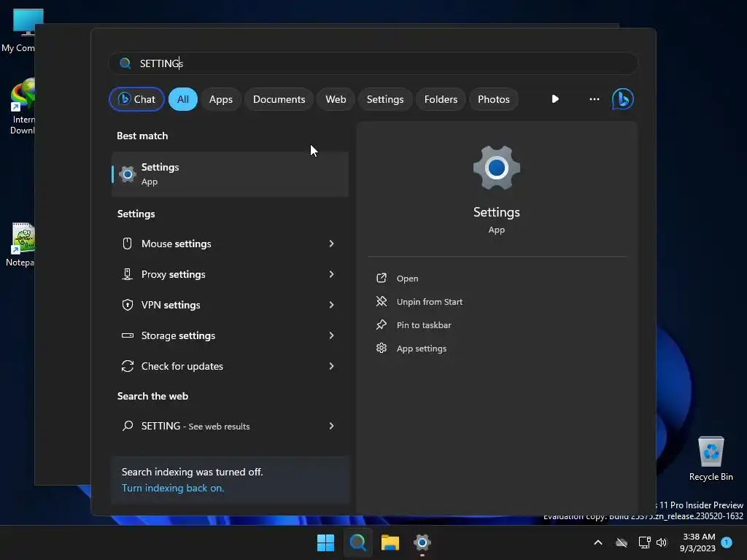Click the search magnifier icon in the search box
Image resolution: width=747 pixels, height=560 pixels.
click(125, 63)
